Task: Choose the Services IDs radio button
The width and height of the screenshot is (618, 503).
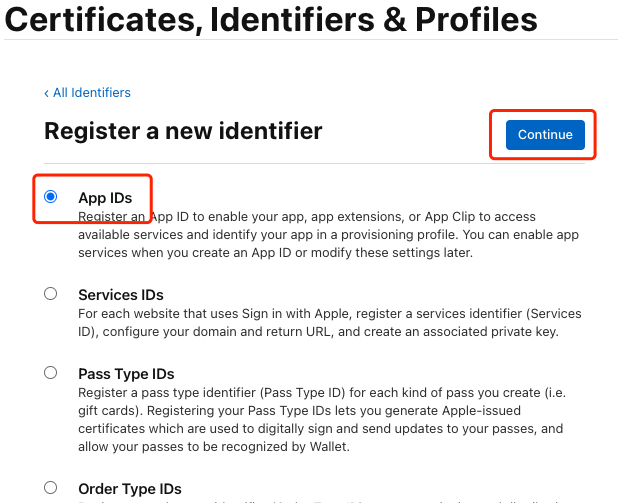Action: click(x=51, y=294)
